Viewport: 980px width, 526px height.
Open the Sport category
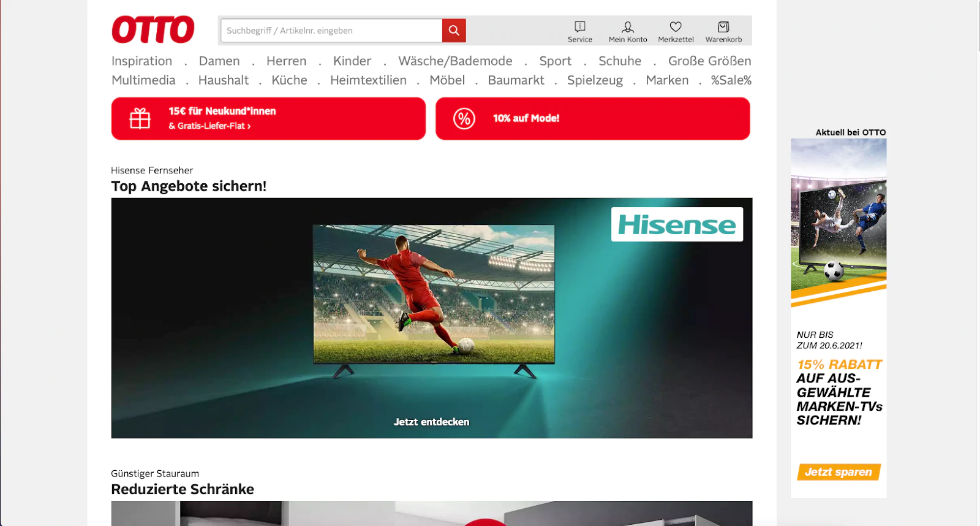pyautogui.click(x=555, y=61)
